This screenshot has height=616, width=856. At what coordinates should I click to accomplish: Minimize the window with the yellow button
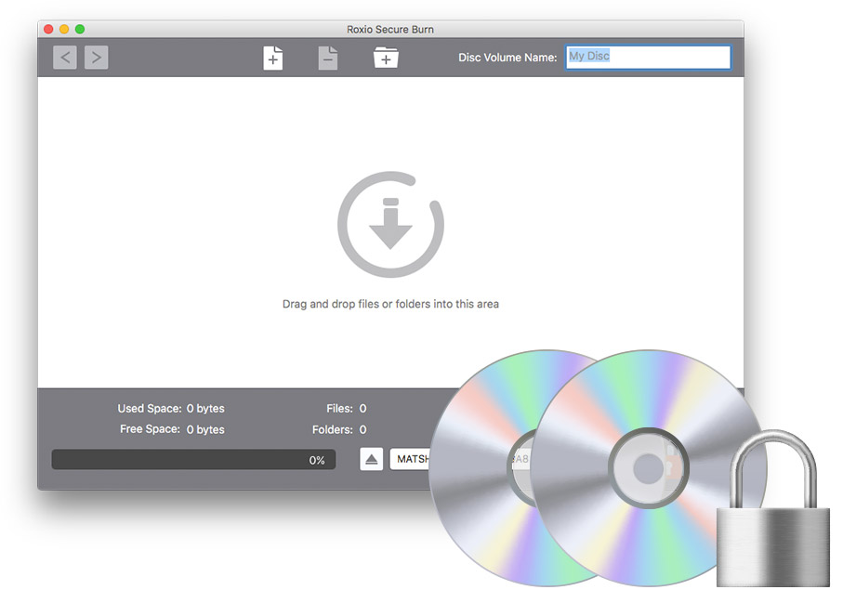pos(64,29)
